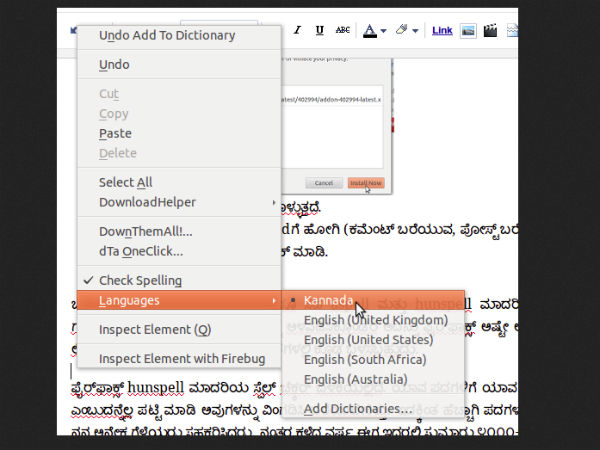Choose English (United States) dictionary
The image size is (600, 450).
368,340
